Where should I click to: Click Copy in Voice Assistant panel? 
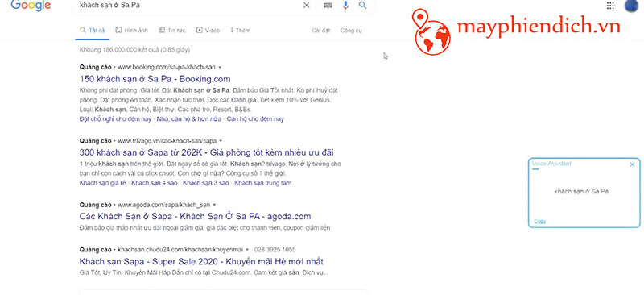tap(539, 222)
